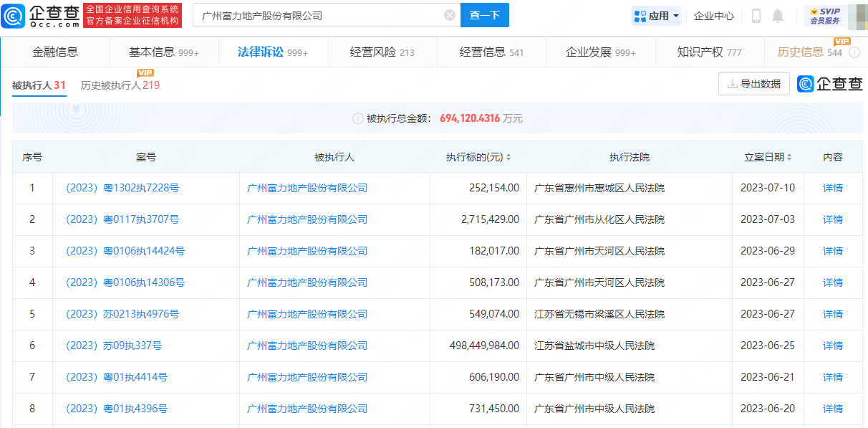
Task: Click 导出数据 export button
Action: coord(753,84)
